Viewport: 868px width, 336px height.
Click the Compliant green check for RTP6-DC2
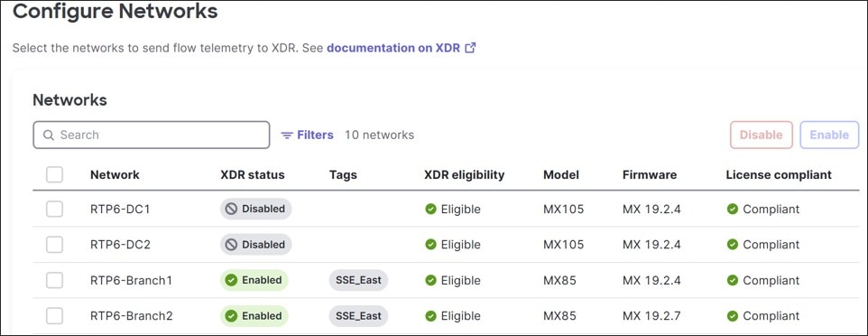click(733, 245)
